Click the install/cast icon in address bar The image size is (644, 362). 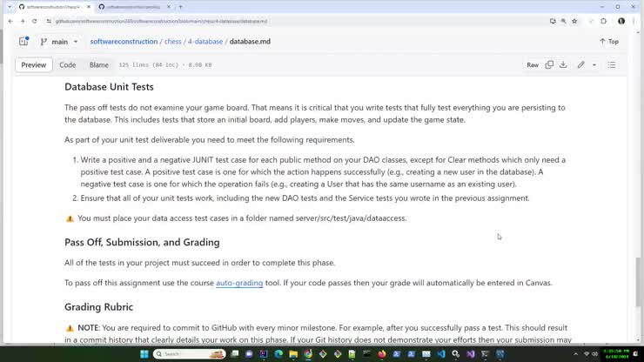click(x=553, y=21)
